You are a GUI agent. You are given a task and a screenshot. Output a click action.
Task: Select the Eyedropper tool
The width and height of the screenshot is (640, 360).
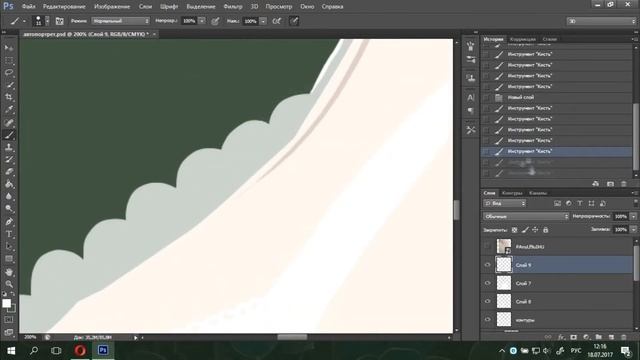point(9,109)
